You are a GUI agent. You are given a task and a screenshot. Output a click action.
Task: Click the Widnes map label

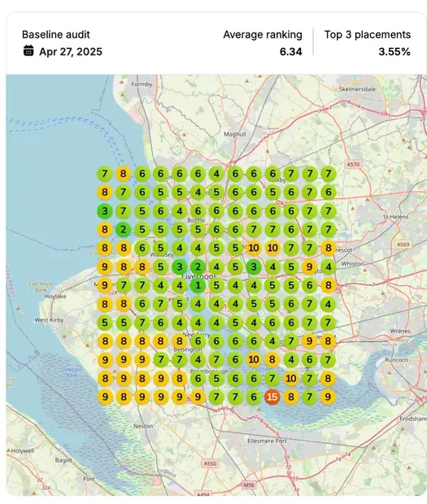click(x=400, y=331)
